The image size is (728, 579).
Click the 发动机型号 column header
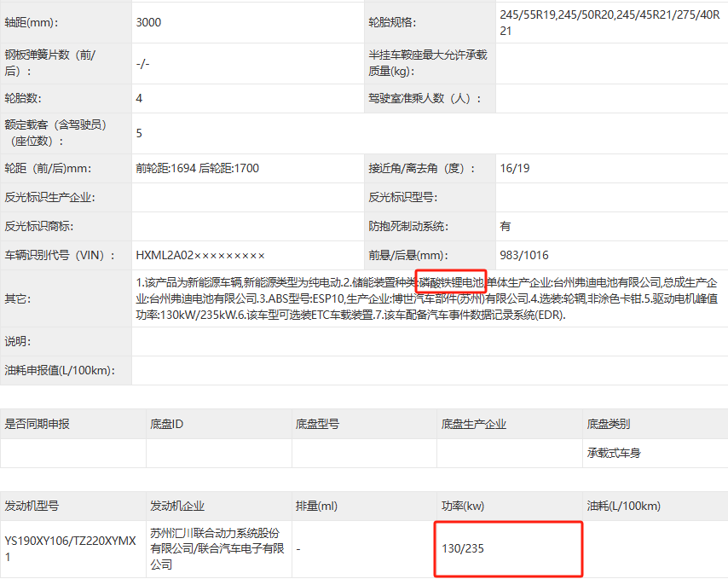click(x=32, y=506)
